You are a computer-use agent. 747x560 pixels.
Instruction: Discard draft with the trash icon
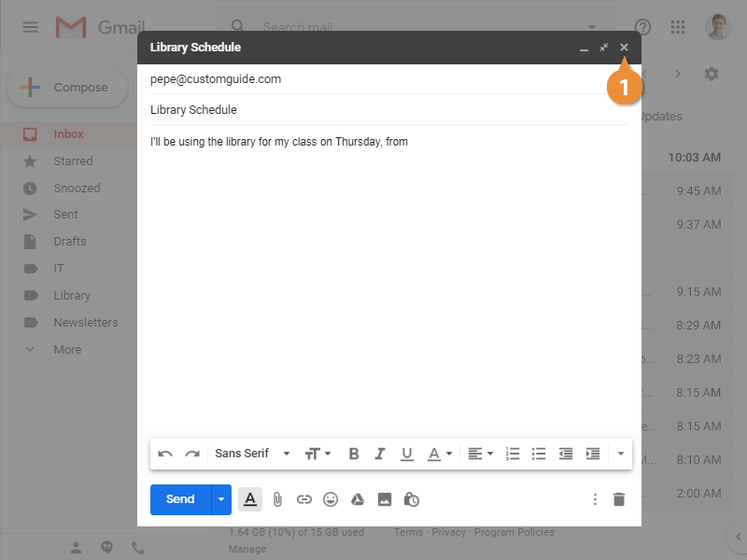click(x=618, y=499)
